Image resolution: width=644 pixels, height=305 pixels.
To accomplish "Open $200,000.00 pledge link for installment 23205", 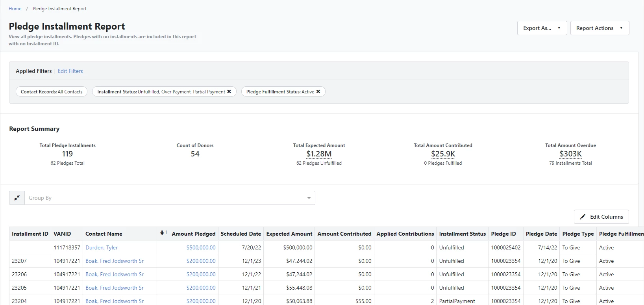I will [x=201, y=288].
